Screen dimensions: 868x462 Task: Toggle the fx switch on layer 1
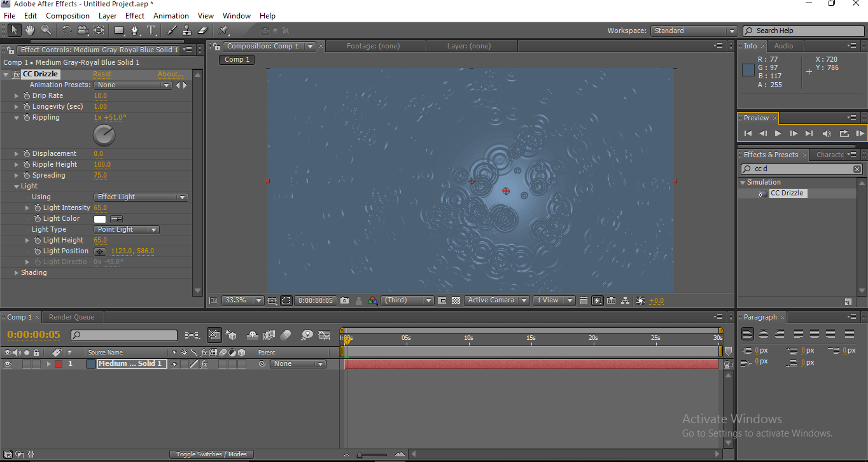tap(204, 364)
